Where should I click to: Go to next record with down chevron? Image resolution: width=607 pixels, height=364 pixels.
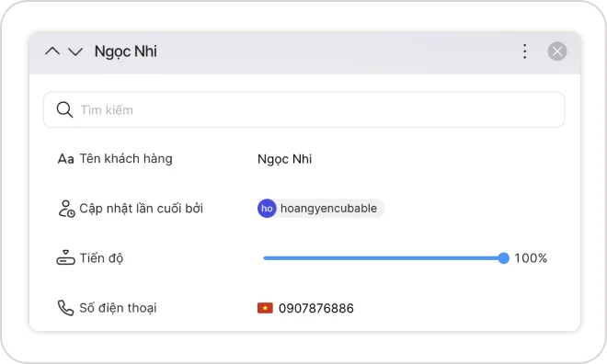tap(75, 51)
